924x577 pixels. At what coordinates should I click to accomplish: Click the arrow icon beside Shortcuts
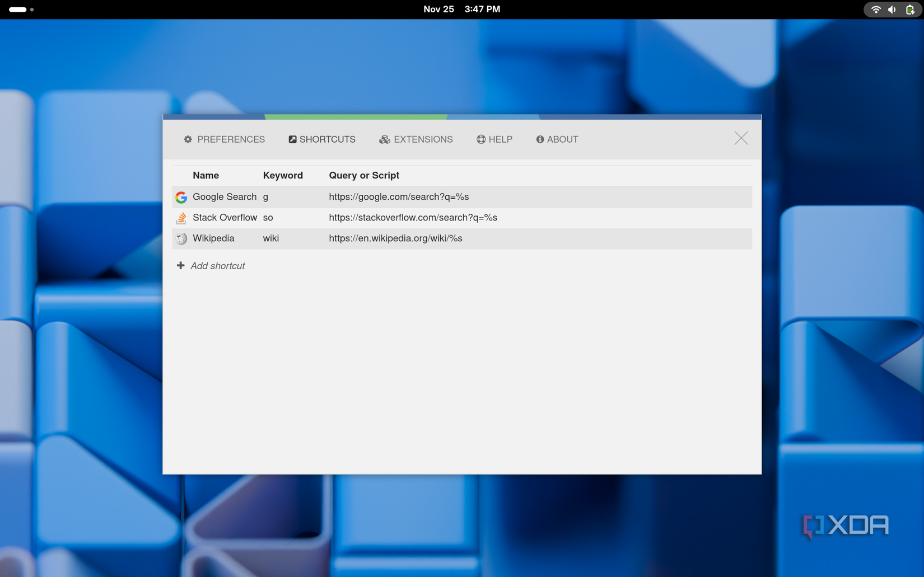(x=292, y=139)
